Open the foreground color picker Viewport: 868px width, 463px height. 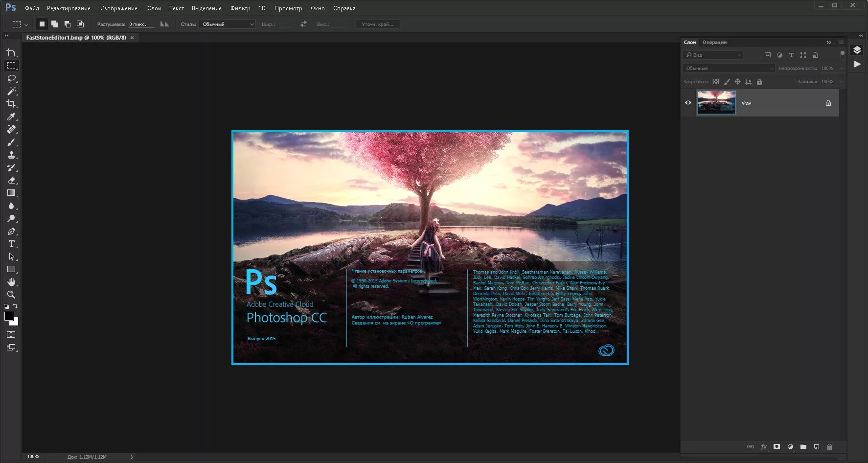click(x=8, y=316)
